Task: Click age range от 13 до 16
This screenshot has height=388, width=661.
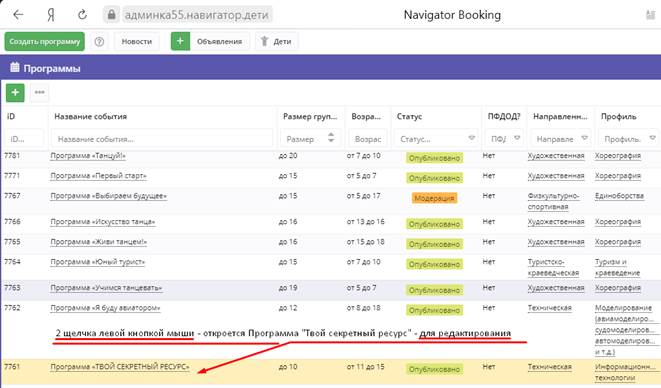Action: tap(365, 221)
